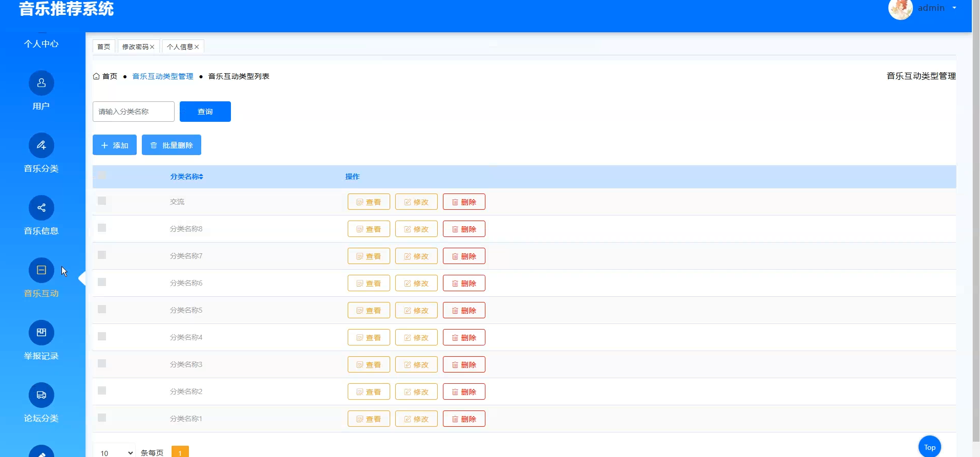Open the 用户 sidebar icon
980x457 pixels.
[41, 83]
